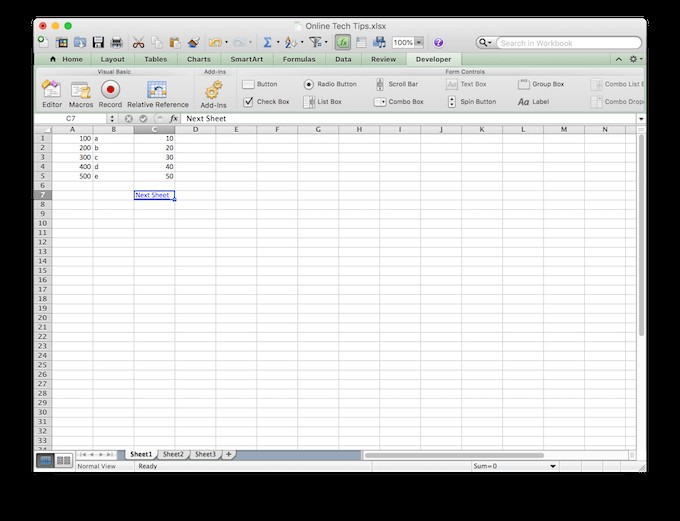Open the Sum=0 status dropdown
Viewport: 680px width, 521px height.
click(553, 466)
